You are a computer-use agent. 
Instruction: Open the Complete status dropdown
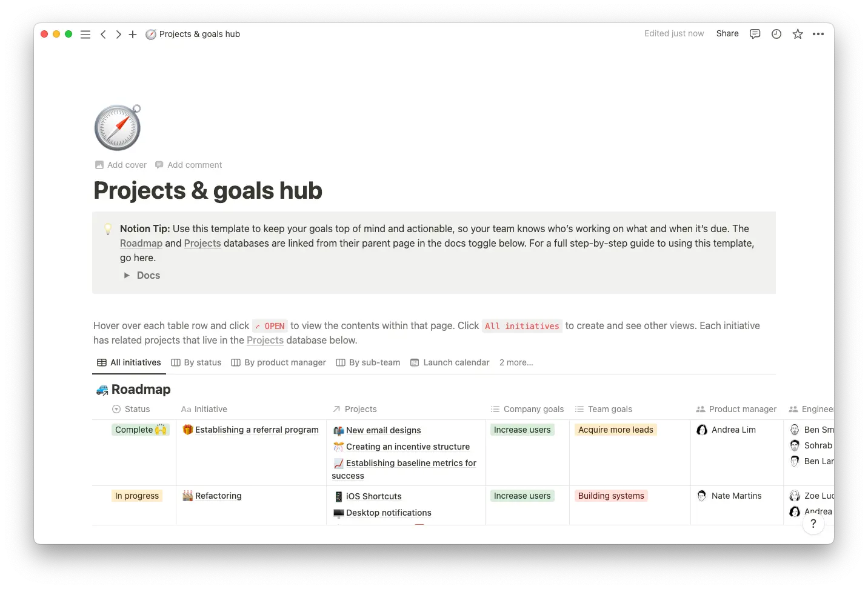140,430
